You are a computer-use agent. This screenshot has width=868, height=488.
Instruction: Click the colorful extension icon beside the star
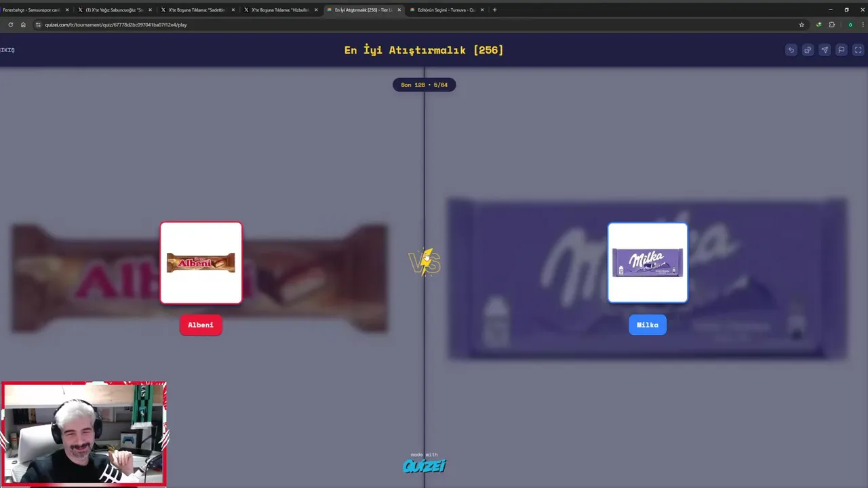point(818,24)
